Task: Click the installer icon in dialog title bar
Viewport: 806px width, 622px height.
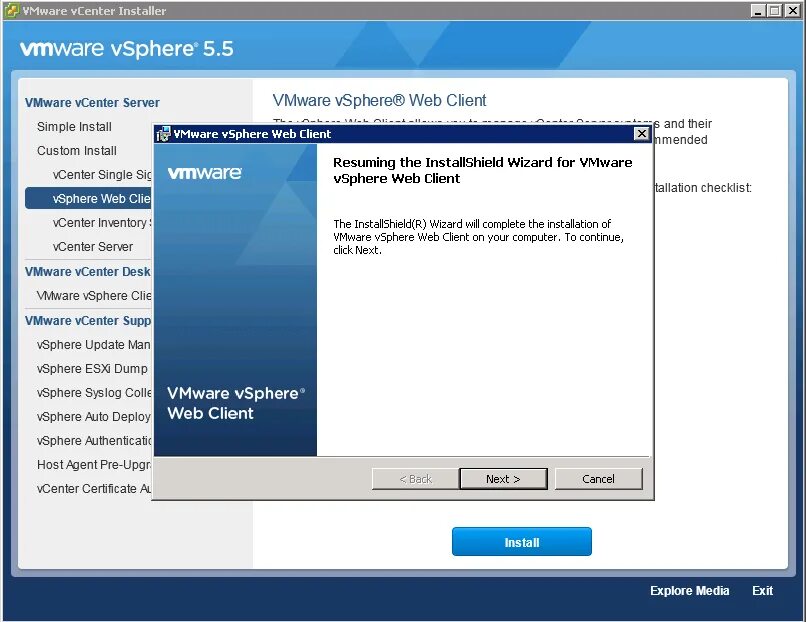Action: 163,134
